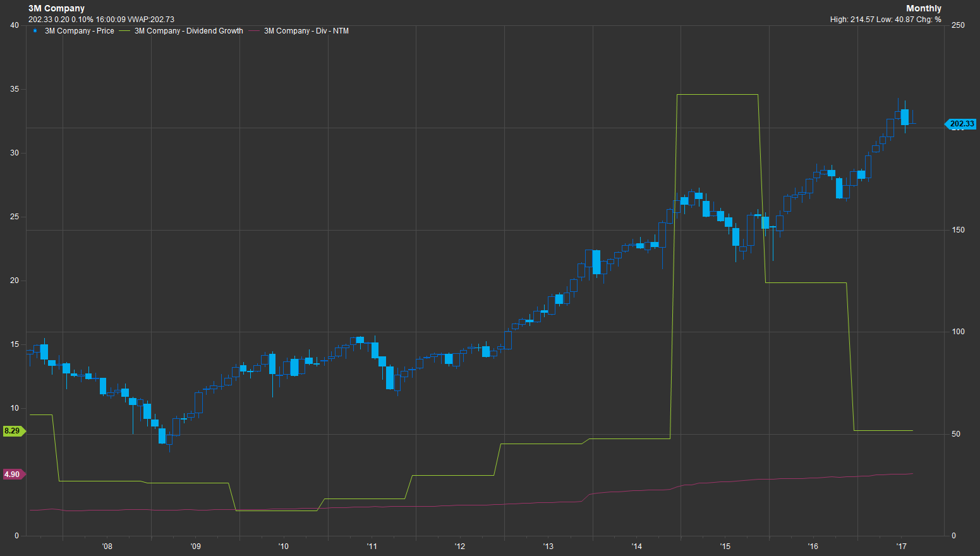Click the pink line marker for Div - NTM
Viewport: 980px width, 556px height.
coord(254,31)
